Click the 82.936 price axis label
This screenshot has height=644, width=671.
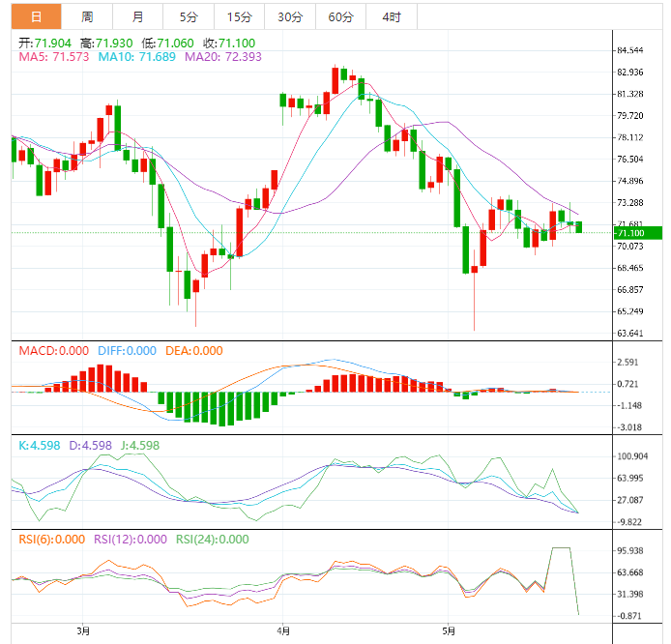630,73
